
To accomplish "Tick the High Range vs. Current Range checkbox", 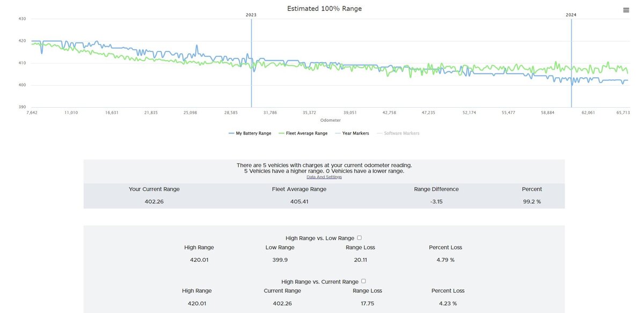I will tap(363, 281).
